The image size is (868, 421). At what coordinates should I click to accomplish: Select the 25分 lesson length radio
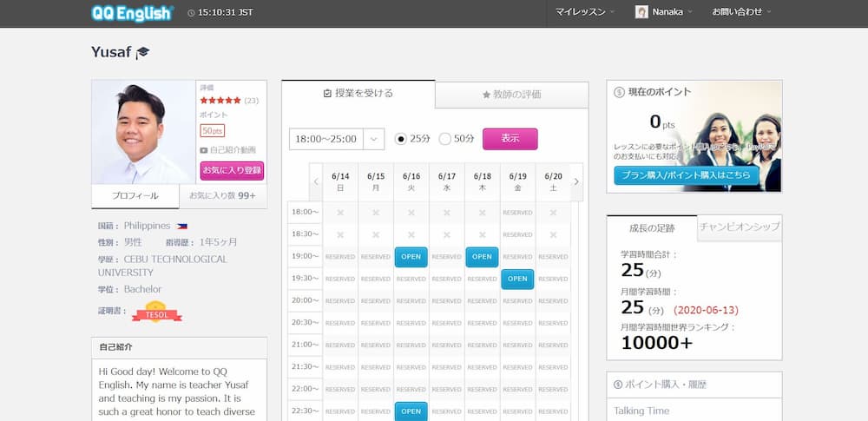(401, 139)
